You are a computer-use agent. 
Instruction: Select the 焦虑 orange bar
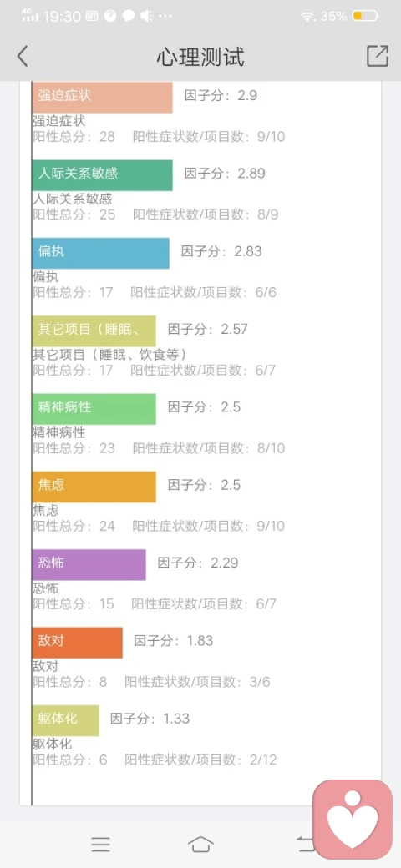tap(94, 487)
